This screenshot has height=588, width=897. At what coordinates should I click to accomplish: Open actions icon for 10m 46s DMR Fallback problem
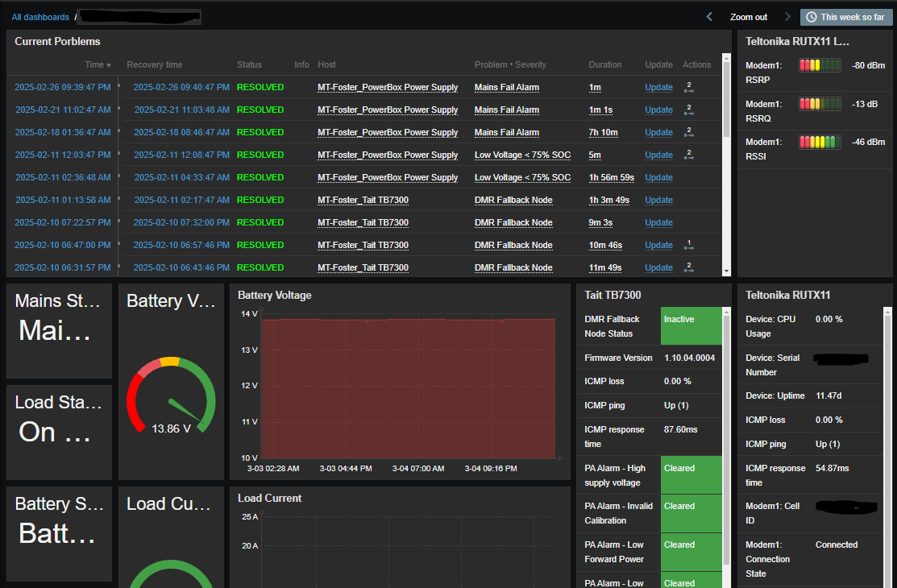(688, 245)
